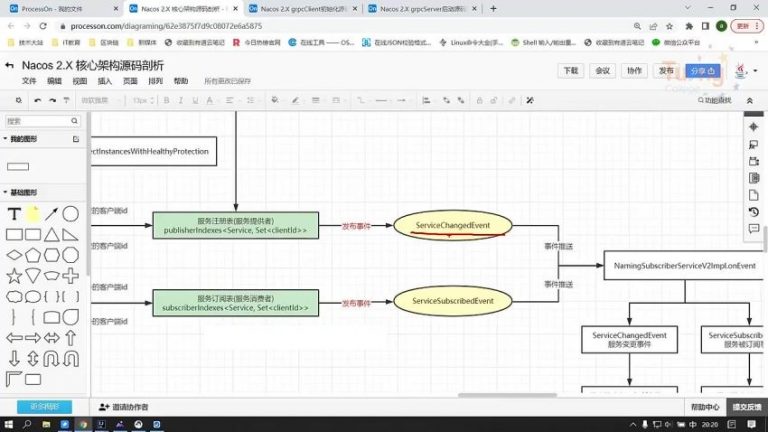The image size is (768, 432).
Task: Click the blue 分享 share button
Action: [x=699, y=71]
